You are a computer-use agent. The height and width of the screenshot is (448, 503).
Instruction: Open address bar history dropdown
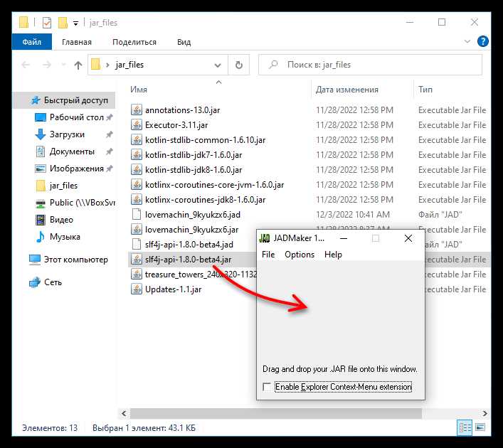218,65
